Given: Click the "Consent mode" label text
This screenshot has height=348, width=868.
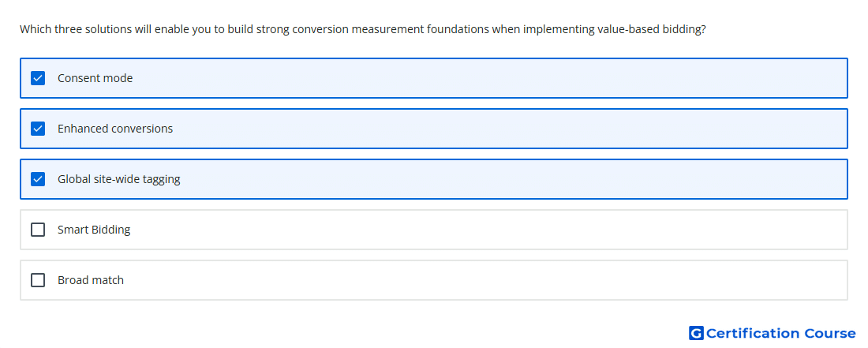Looking at the screenshot, I should 95,78.
